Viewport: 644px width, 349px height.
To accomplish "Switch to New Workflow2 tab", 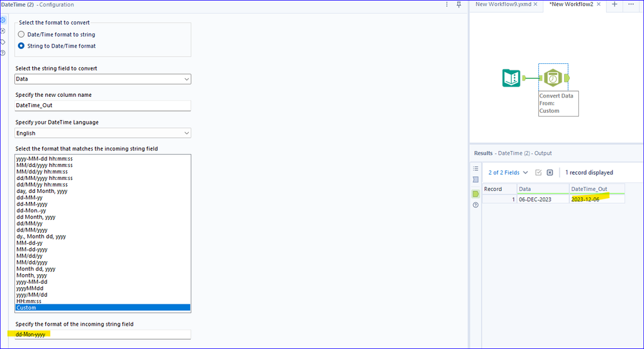I will coord(571,4).
